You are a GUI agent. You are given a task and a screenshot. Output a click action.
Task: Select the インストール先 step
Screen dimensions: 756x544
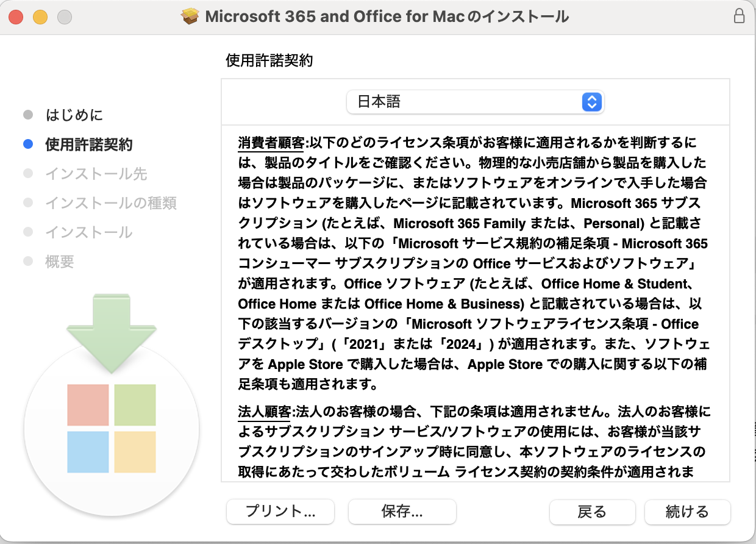click(96, 174)
